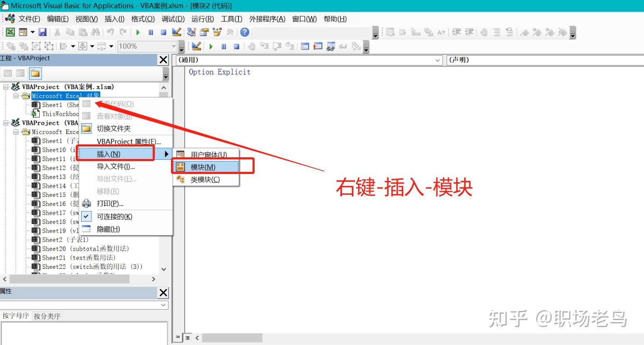Screen dimensions: 644x345
Task: Click 插入(N) in context menu
Action: [x=125, y=154]
